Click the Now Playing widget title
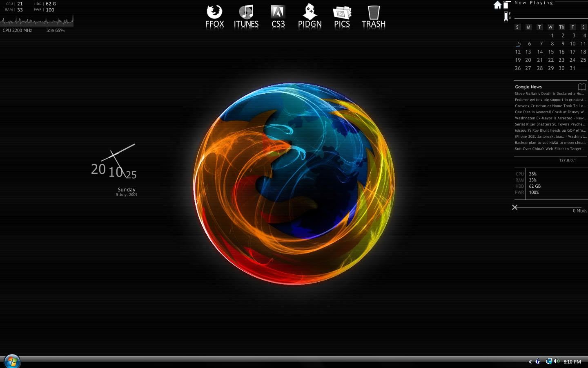Screen dimensions: 588x368 coord(534,3)
